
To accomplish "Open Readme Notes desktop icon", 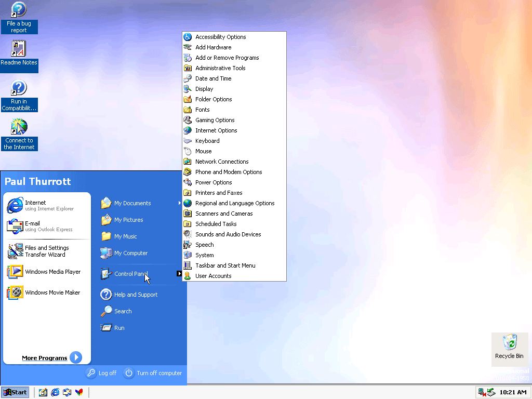I will 19,49.
